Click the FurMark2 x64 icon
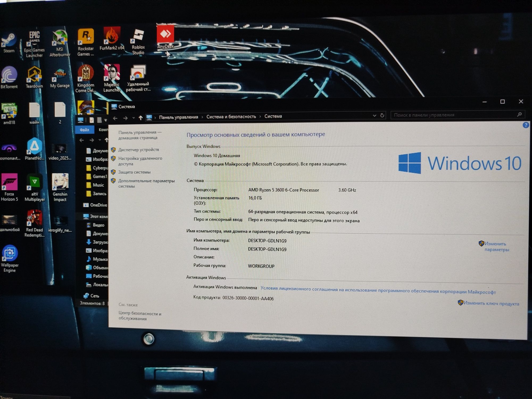532x399 pixels. pos(112,39)
